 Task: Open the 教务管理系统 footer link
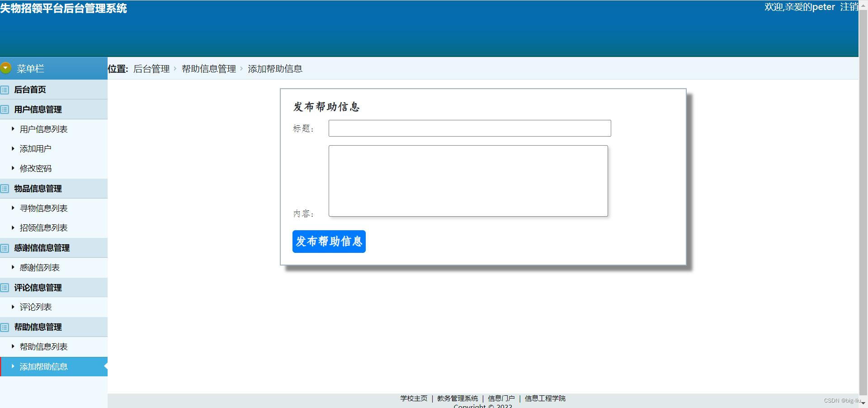(x=458, y=399)
